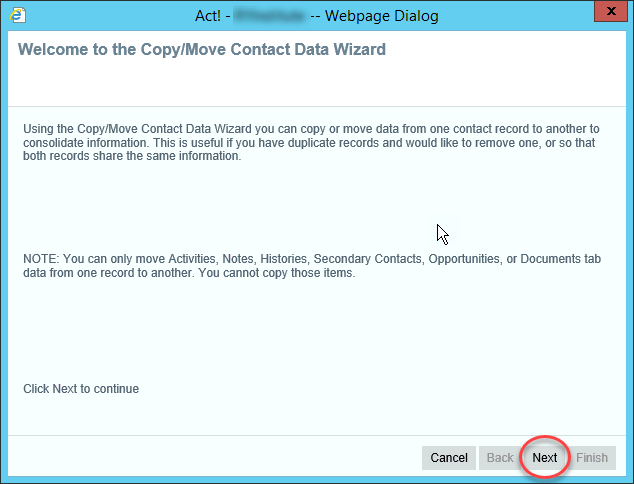The width and height of the screenshot is (634, 484).
Task: Click the 'Using the Copy/Move Contact Data Wizard' paragraph
Action: 311,142
